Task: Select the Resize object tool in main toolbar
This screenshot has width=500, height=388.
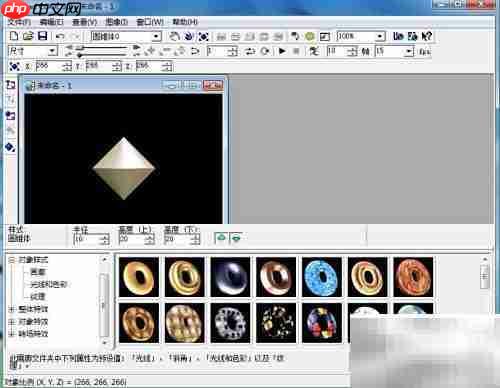Action: coord(203,36)
